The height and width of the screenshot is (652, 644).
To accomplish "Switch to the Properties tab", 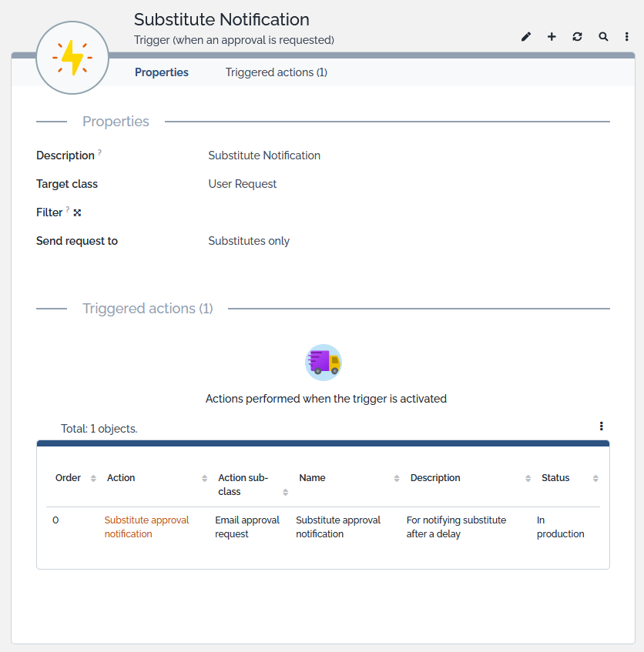I will [x=162, y=72].
